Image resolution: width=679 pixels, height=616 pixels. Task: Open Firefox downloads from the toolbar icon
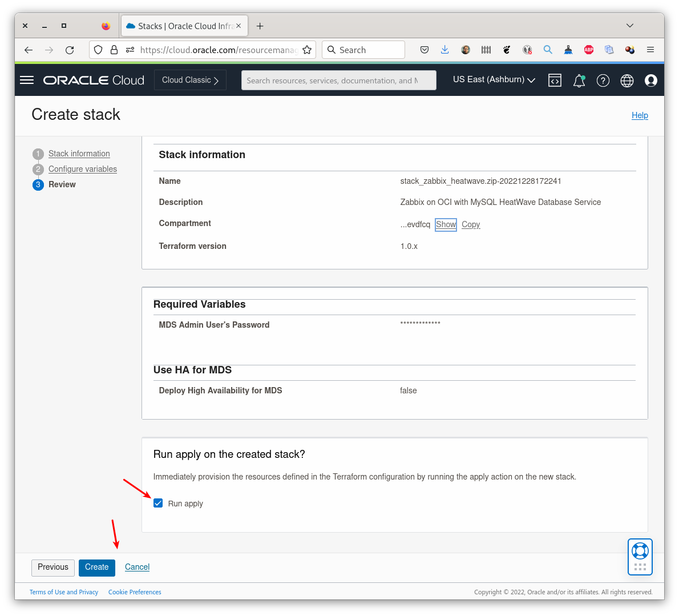pos(444,50)
